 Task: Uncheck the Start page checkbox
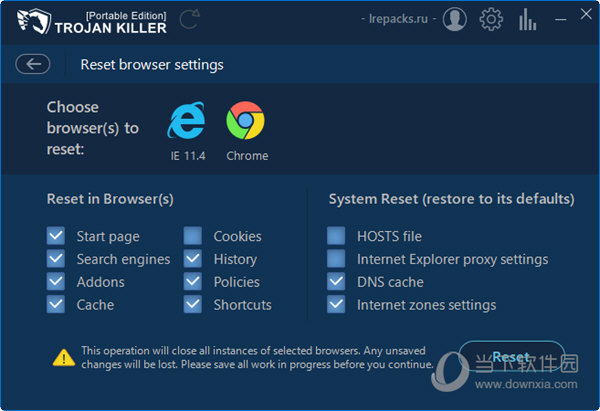(x=56, y=236)
